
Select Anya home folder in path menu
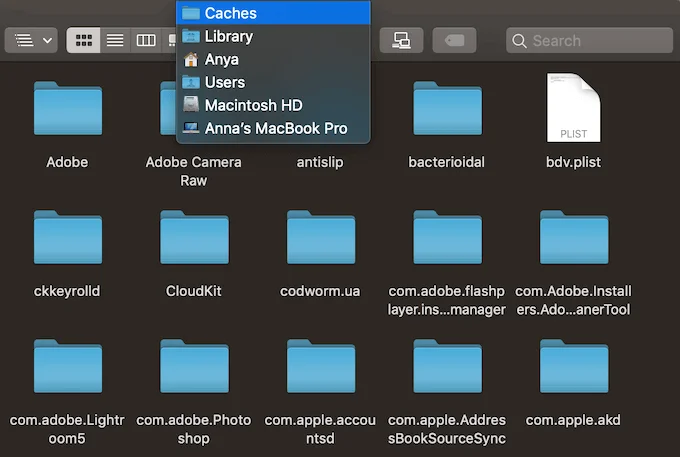click(273, 59)
